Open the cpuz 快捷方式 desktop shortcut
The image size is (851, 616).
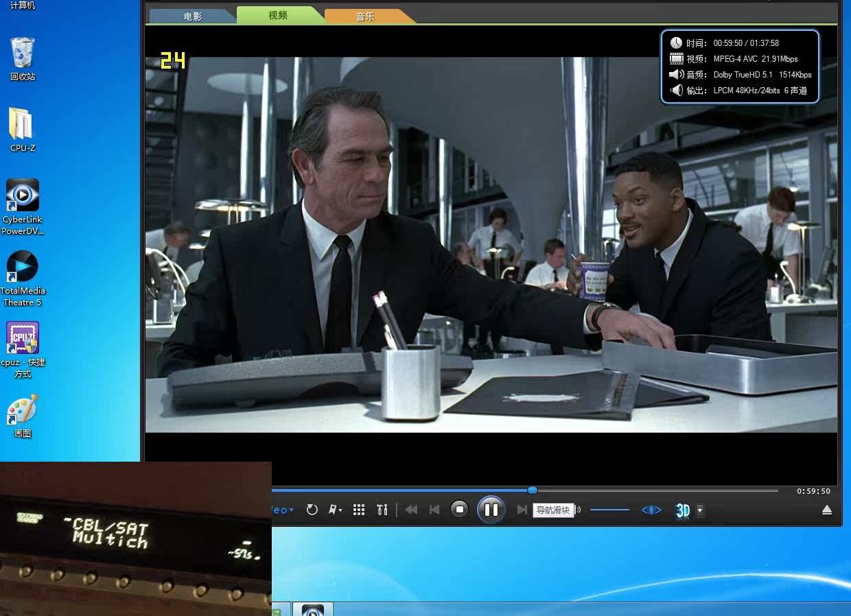coord(23,350)
